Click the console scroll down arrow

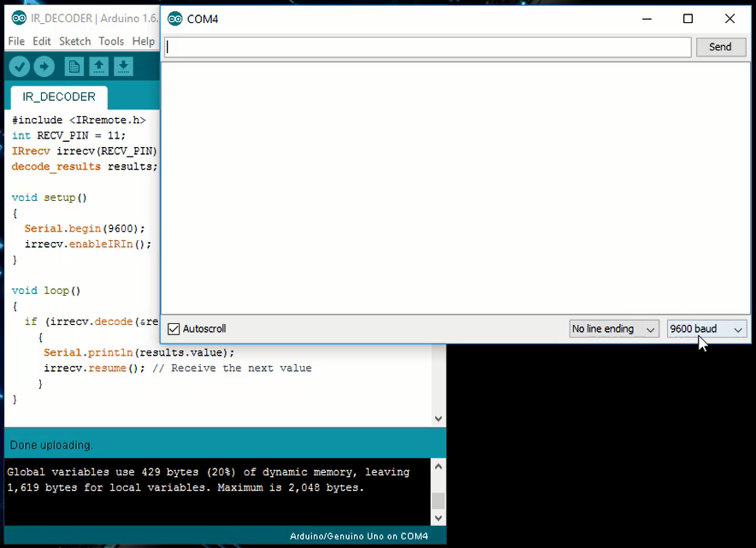tap(438, 518)
